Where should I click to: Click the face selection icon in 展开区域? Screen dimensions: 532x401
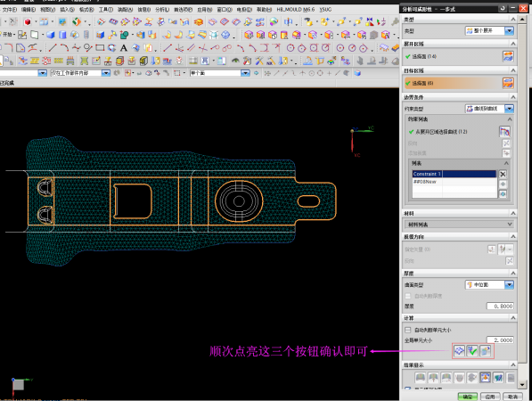tap(508, 56)
